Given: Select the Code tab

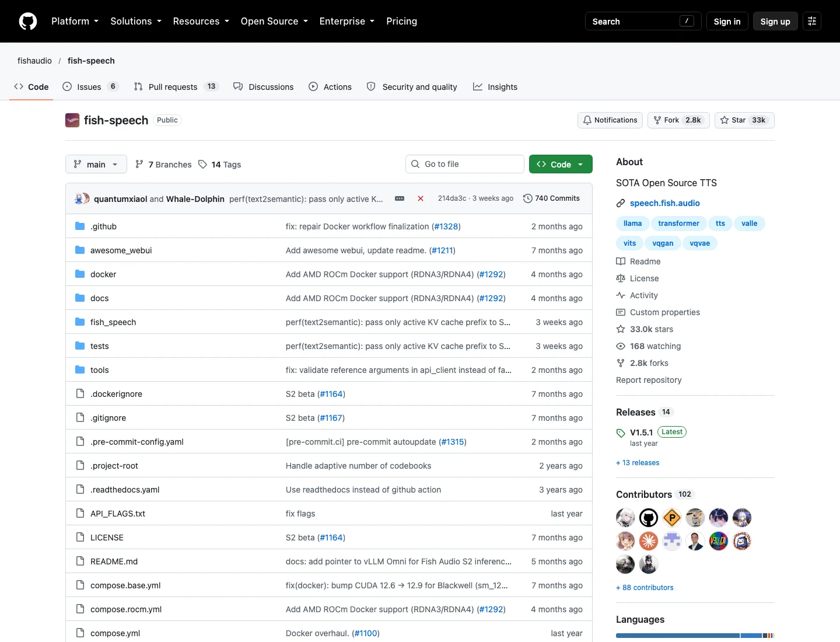Looking at the screenshot, I should point(32,86).
